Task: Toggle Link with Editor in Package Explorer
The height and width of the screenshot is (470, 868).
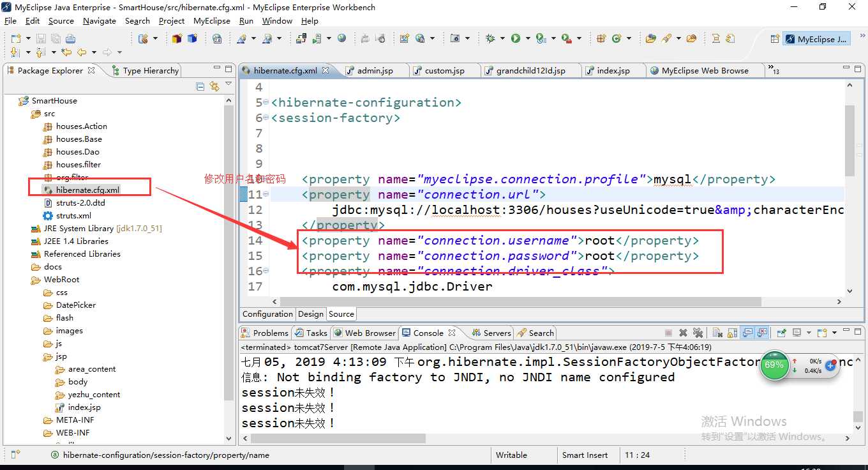Action: coord(214,86)
